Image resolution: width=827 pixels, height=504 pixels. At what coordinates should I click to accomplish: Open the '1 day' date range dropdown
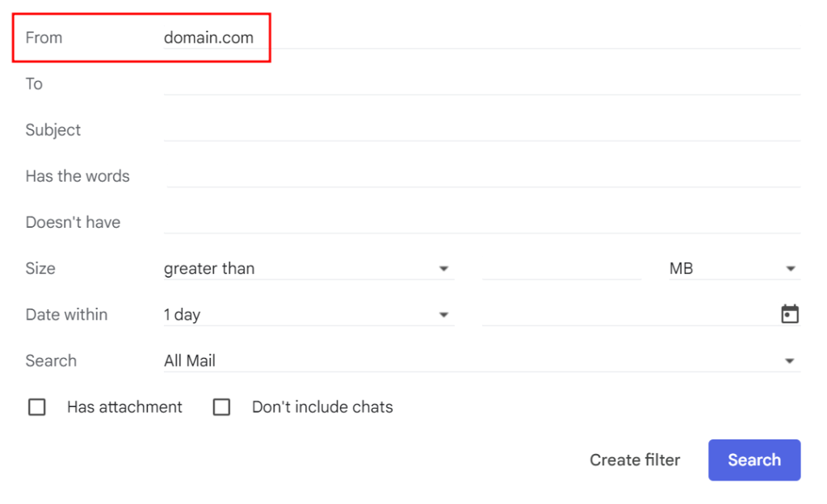coord(308,315)
